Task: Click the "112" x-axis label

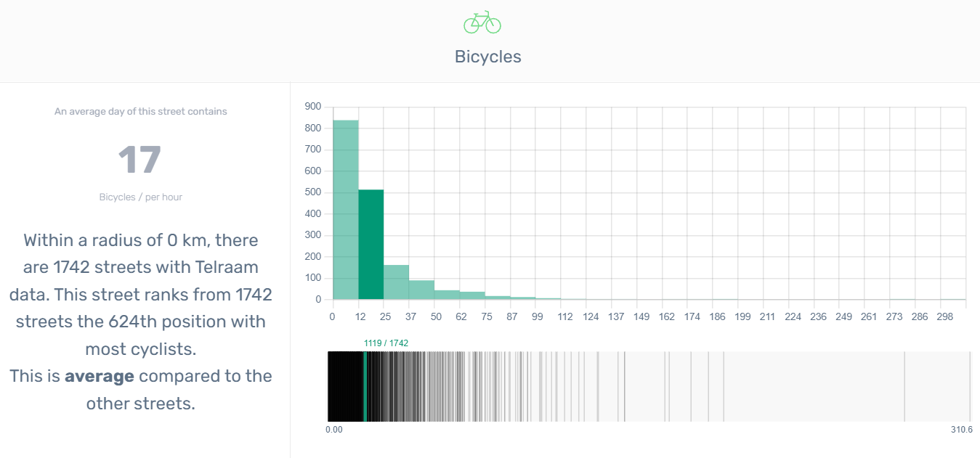Action: (x=566, y=317)
